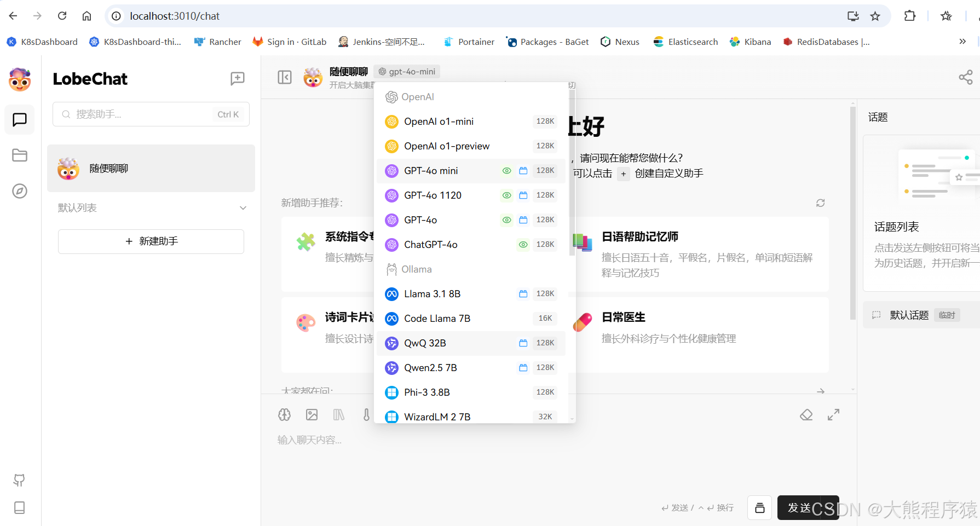980x526 pixels.
Task: Open the GitHub icon in sidebar
Action: (19, 481)
